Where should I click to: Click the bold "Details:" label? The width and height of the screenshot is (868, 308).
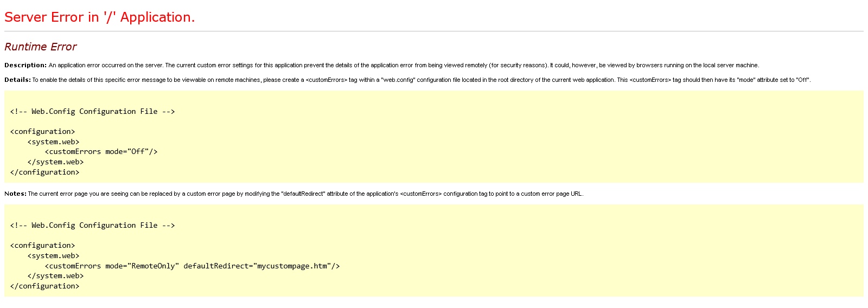pos(17,80)
